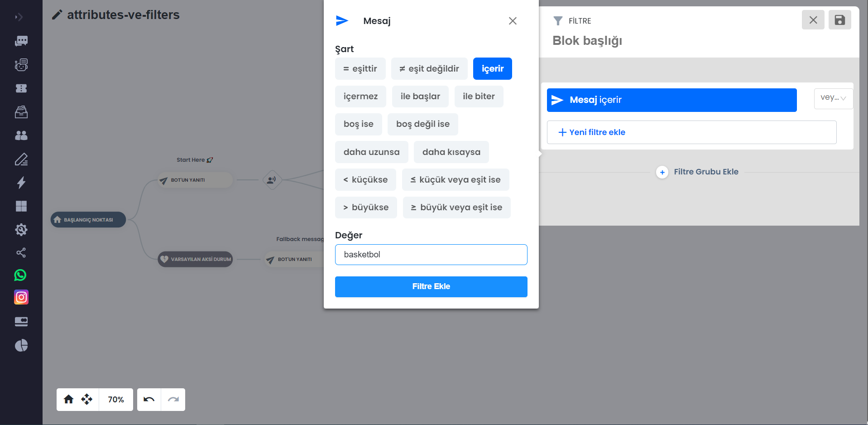868x425 pixels.
Task: Expand the sidebar with the arrow icon
Action: tap(19, 17)
